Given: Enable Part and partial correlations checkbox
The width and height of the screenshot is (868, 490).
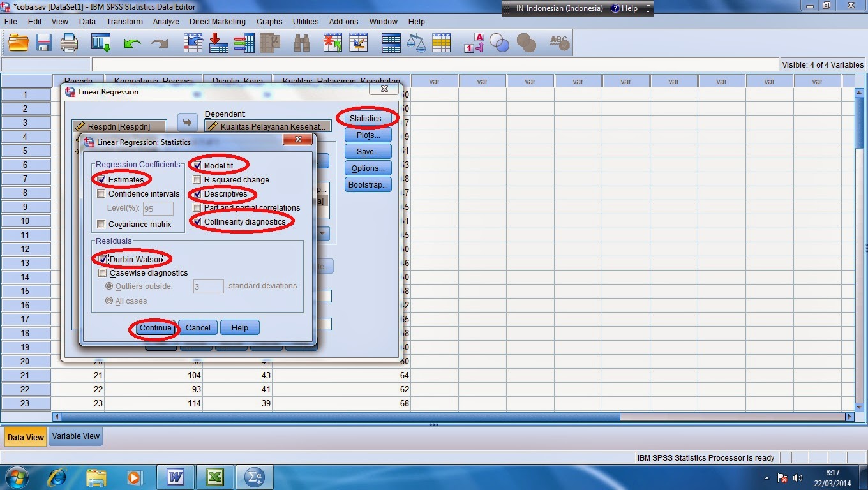Looking at the screenshot, I should (197, 208).
